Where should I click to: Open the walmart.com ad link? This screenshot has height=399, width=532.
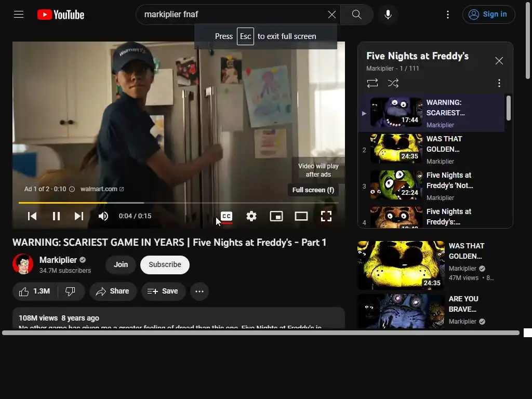[102, 189]
